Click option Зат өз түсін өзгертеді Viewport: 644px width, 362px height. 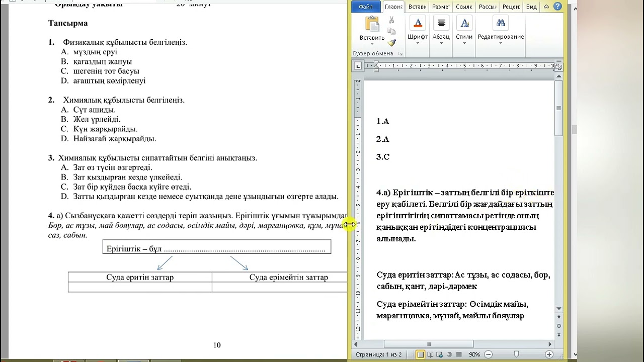tap(113, 167)
